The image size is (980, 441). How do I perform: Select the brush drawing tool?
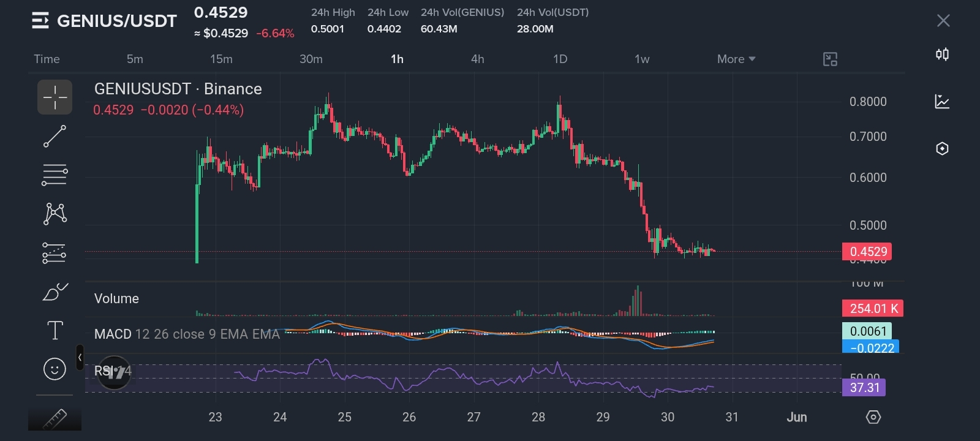coord(55,292)
